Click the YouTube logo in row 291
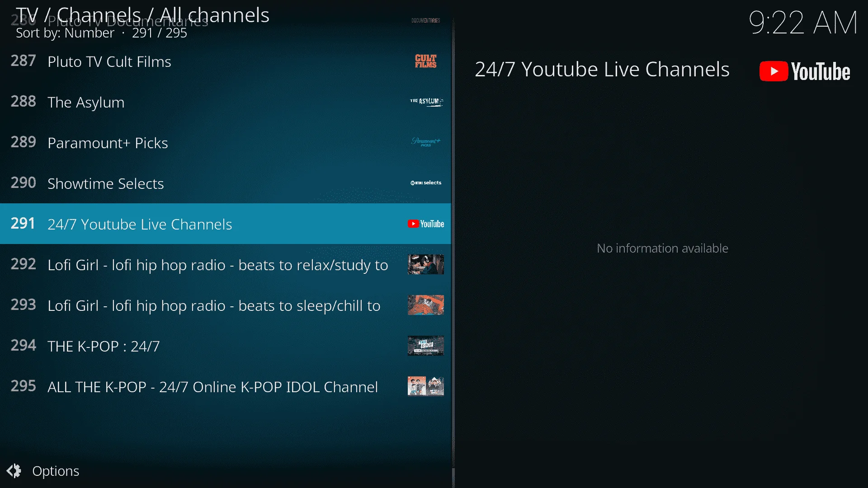 [x=426, y=224]
